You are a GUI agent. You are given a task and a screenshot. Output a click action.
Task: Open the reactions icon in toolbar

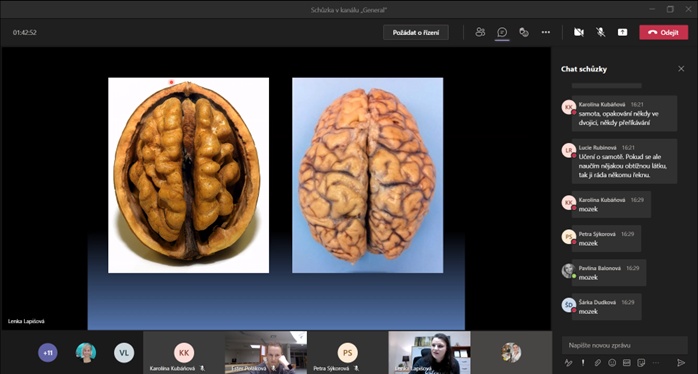tap(524, 32)
